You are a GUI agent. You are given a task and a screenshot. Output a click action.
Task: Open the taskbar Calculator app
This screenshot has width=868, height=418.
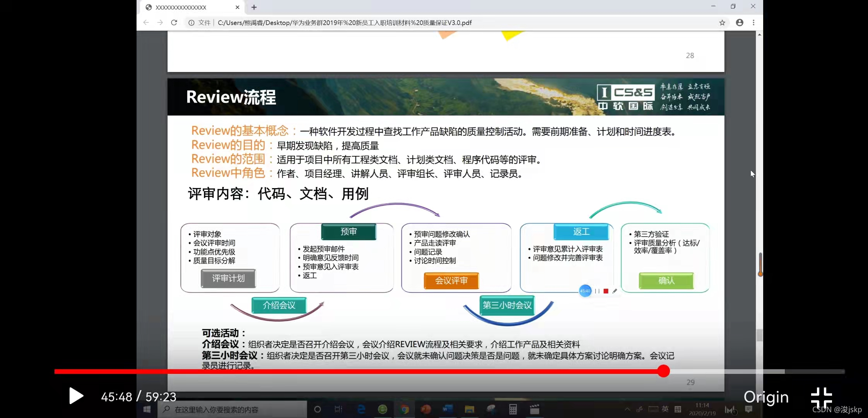(x=513, y=409)
